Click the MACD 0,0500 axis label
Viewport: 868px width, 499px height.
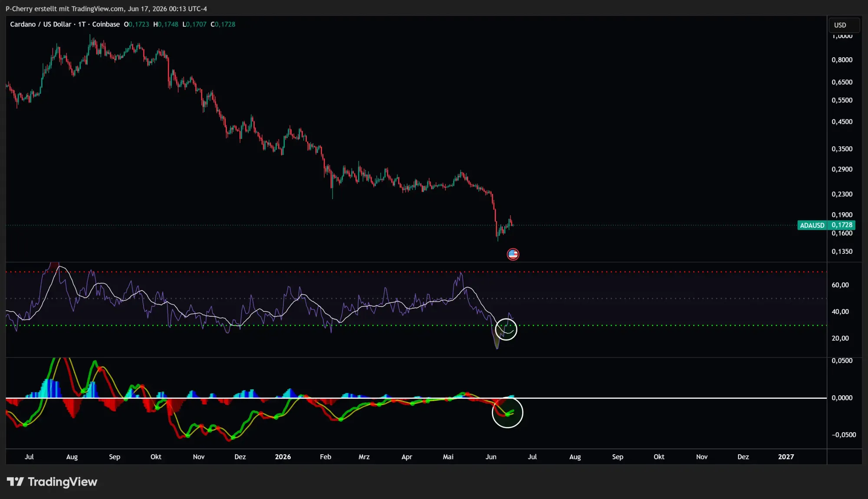point(842,361)
